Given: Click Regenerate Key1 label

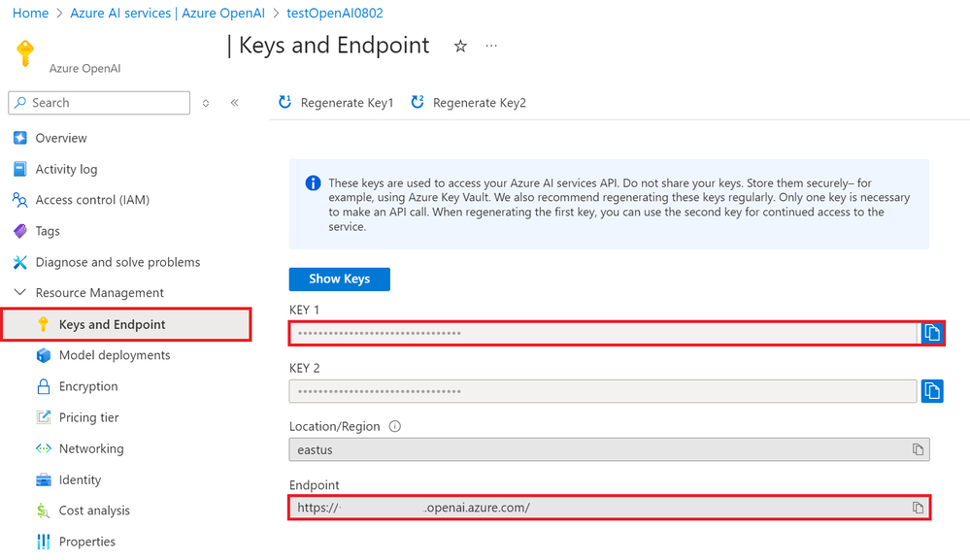Looking at the screenshot, I should point(347,103).
